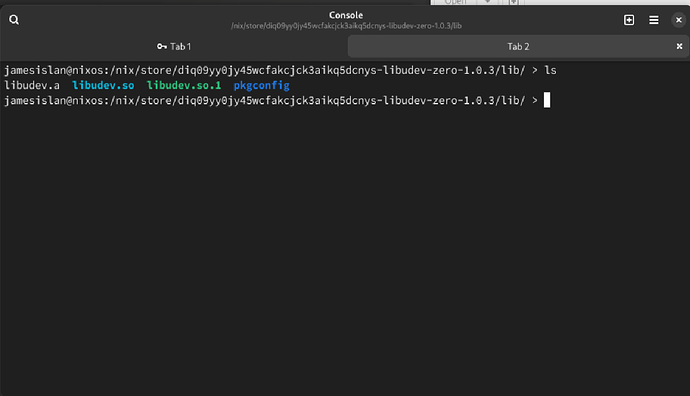The width and height of the screenshot is (690, 396).
Task: Click the typed ls command
Action: click(x=551, y=70)
